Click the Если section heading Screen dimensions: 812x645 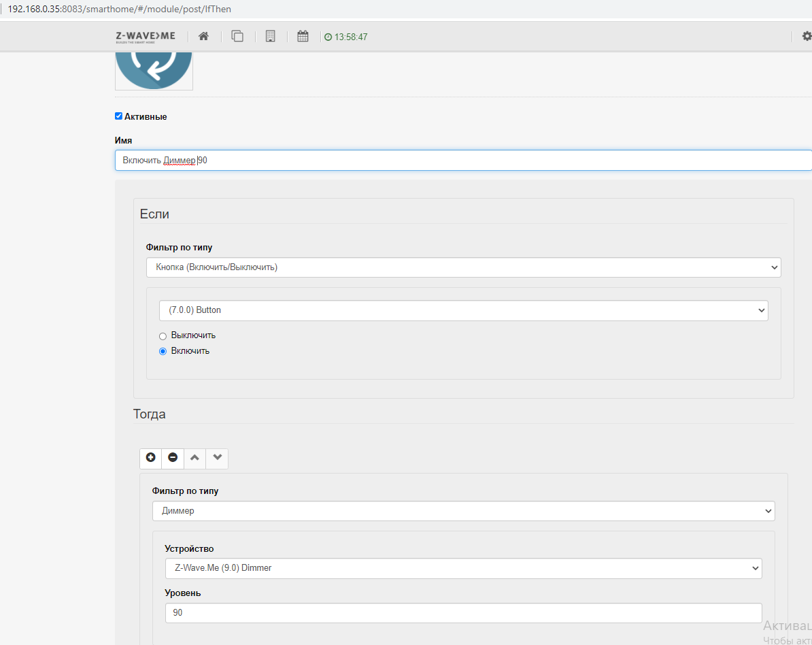(154, 214)
